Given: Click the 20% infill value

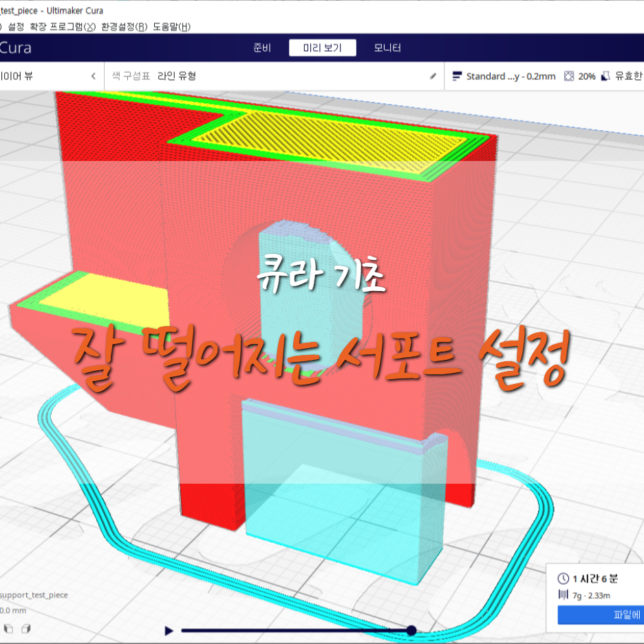Looking at the screenshot, I should [586, 76].
